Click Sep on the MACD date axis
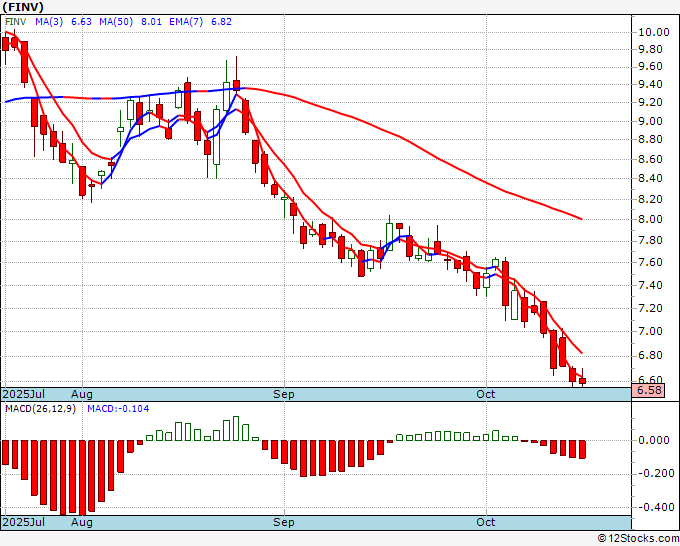Image resolution: width=680 pixels, height=546 pixels. pyautogui.click(x=284, y=522)
